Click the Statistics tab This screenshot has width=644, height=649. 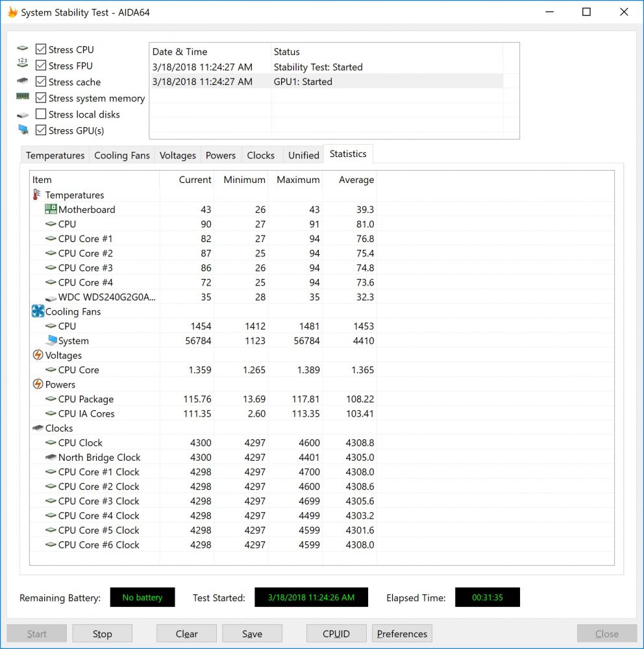[x=348, y=154]
